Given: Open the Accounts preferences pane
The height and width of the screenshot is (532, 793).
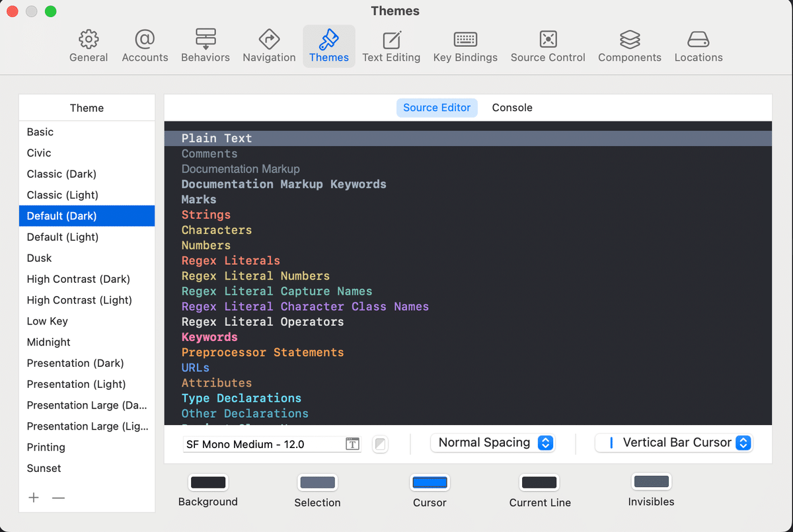Looking at the screenshot, I should click(145, 45).
